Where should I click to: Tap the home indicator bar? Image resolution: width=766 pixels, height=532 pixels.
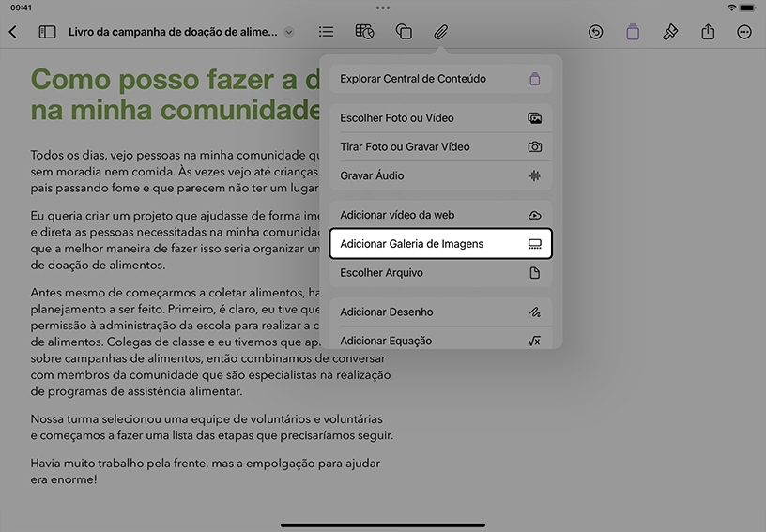[383, 525]
